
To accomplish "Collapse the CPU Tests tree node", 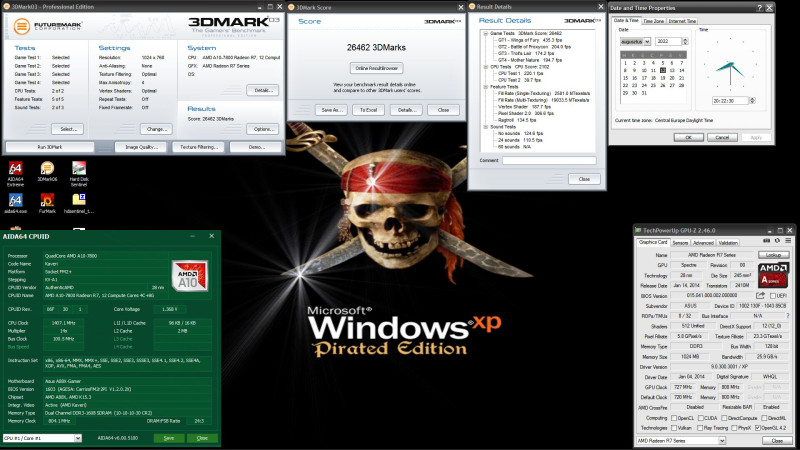I will pyautogui.click(x=486, y=67).
